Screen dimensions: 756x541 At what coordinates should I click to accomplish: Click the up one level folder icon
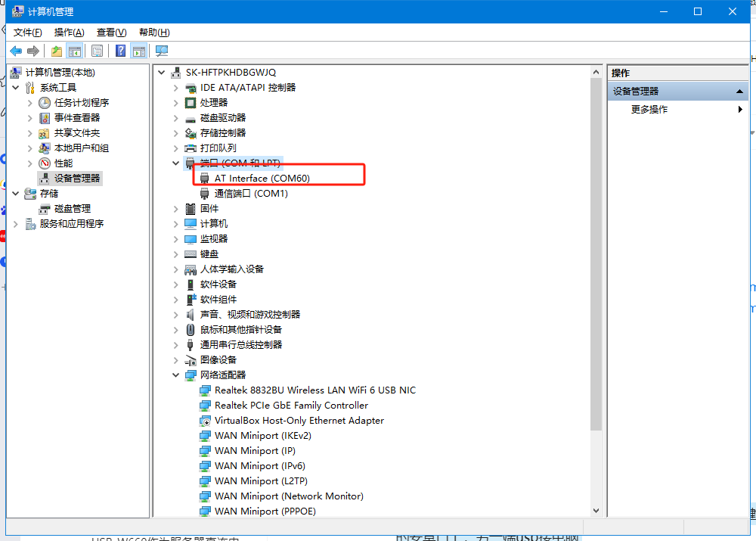[57, 51]
